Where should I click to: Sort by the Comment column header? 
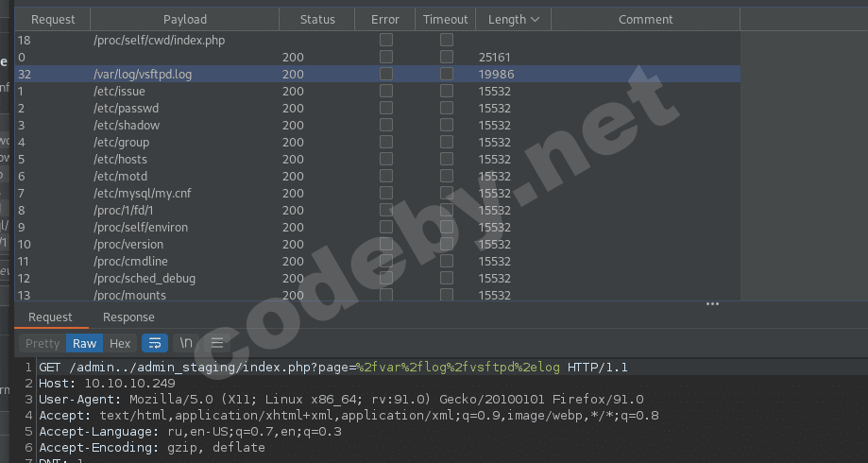[645, 20]
